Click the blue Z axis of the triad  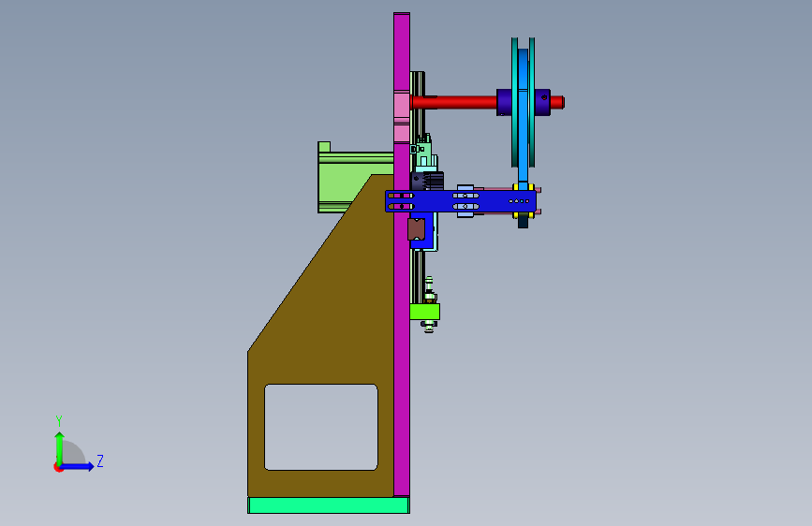78,466
